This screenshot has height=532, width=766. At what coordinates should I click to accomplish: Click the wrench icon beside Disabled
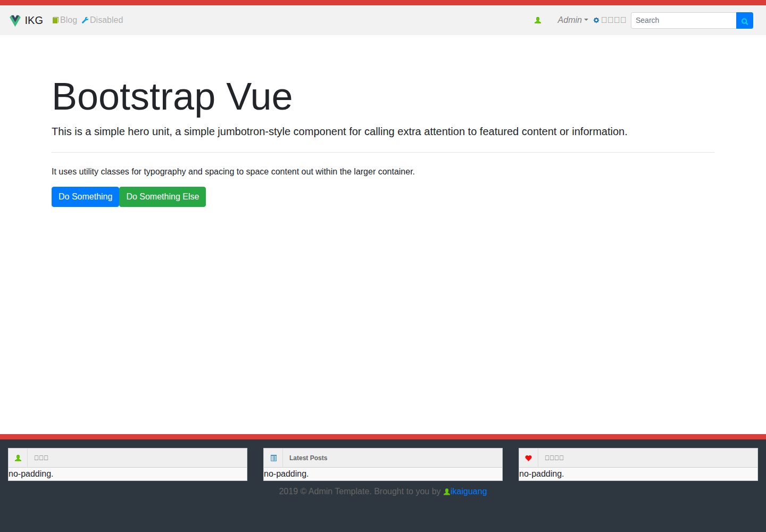tap(85, 20)
